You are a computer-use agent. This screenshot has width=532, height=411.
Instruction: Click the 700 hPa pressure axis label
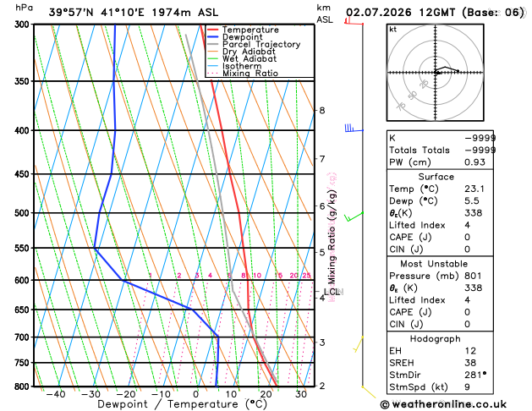[x=24, y=337]
